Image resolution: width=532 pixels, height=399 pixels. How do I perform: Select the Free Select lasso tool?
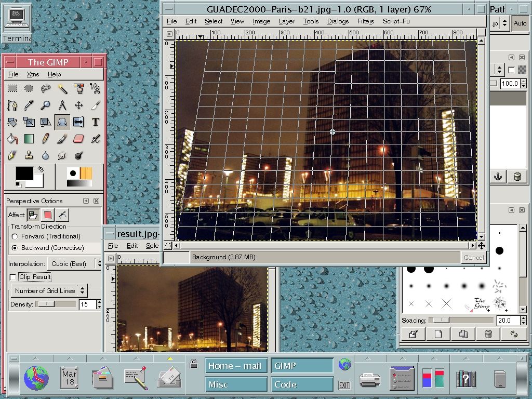pos(46,88)
